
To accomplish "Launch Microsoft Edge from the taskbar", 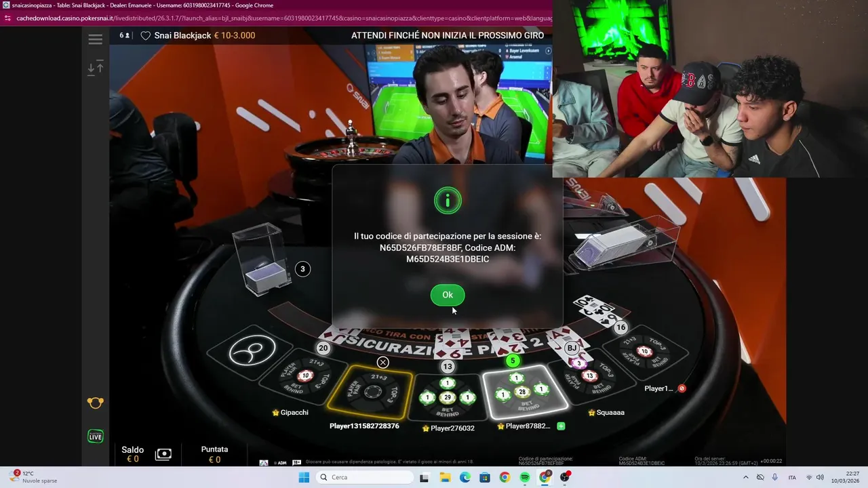I will [465, 477].
